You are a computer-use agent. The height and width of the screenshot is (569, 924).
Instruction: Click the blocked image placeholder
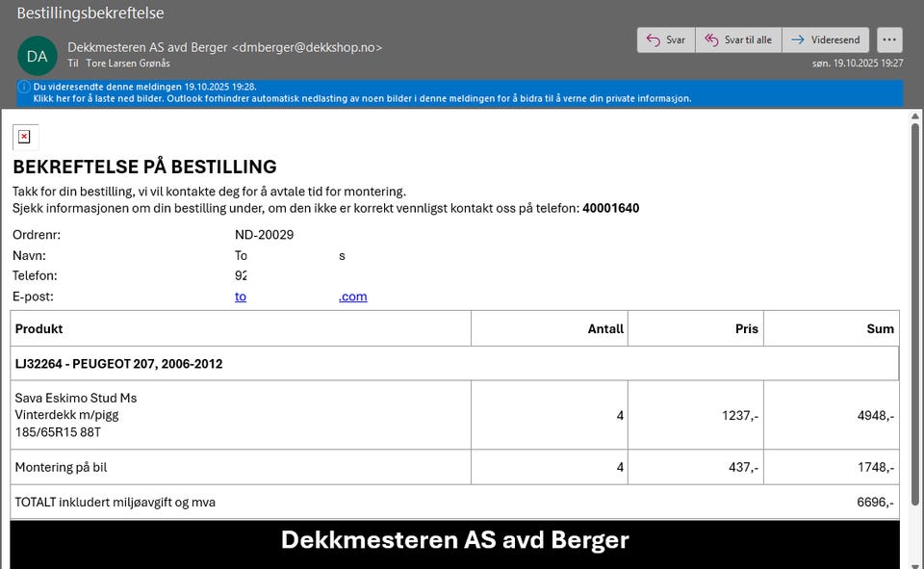(x=25, y=137)
